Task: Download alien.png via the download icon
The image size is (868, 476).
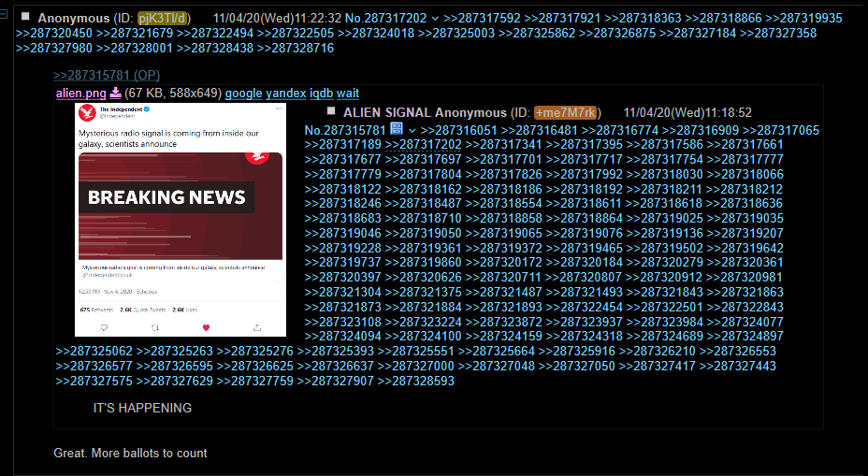Action: tap(115, 93)
